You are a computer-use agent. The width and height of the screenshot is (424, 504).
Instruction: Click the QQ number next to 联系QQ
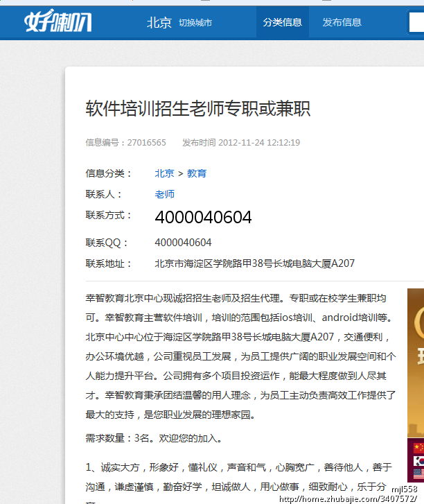click(183, 243)
